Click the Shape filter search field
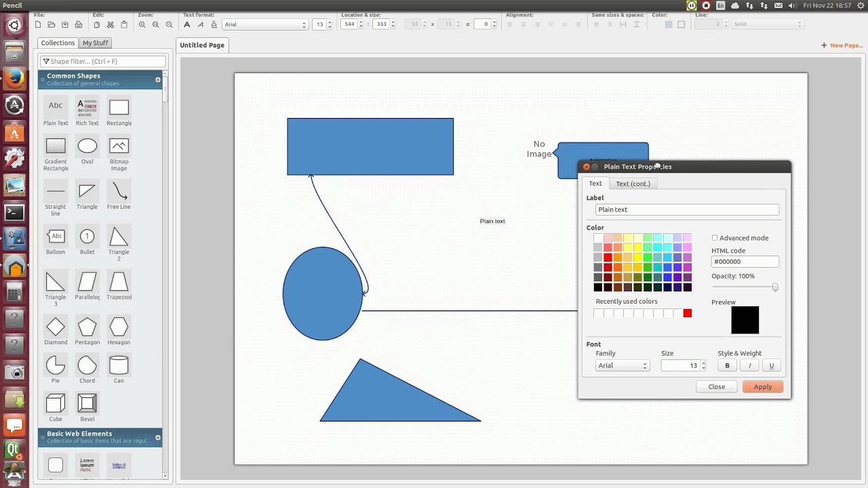This screenshot has height=488, width=868. point(102,61)
